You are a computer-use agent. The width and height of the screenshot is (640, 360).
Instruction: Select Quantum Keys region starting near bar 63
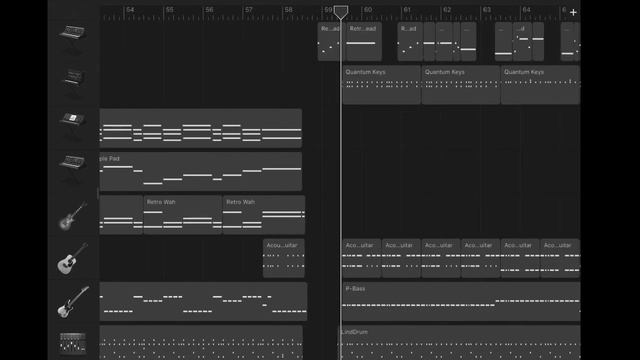[x=540, y=85]
